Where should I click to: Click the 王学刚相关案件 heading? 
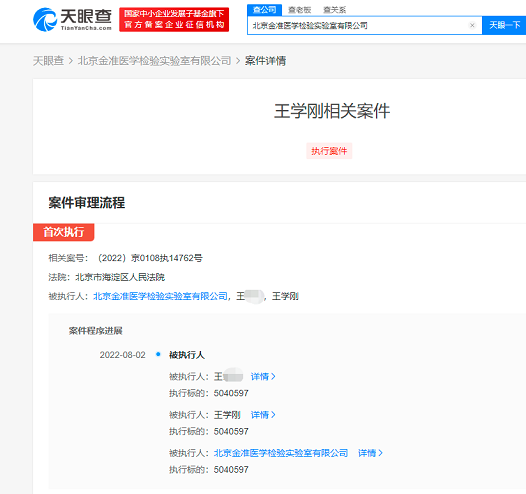[x=332, y=111]
